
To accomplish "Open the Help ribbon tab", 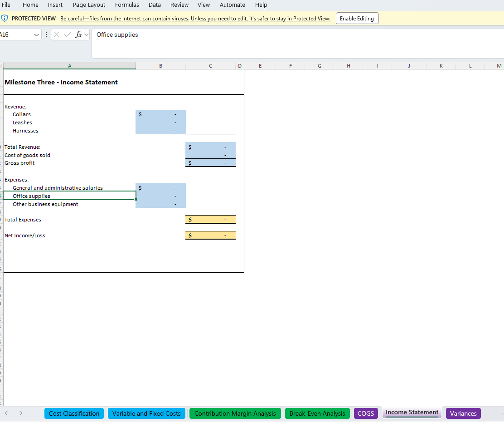I will tap(261, 5).
